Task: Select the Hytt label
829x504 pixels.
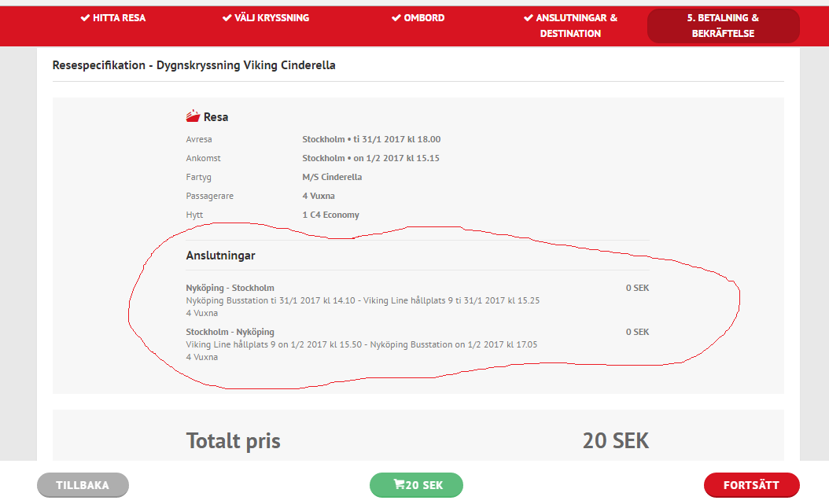Action: click(x=194, y=215)
